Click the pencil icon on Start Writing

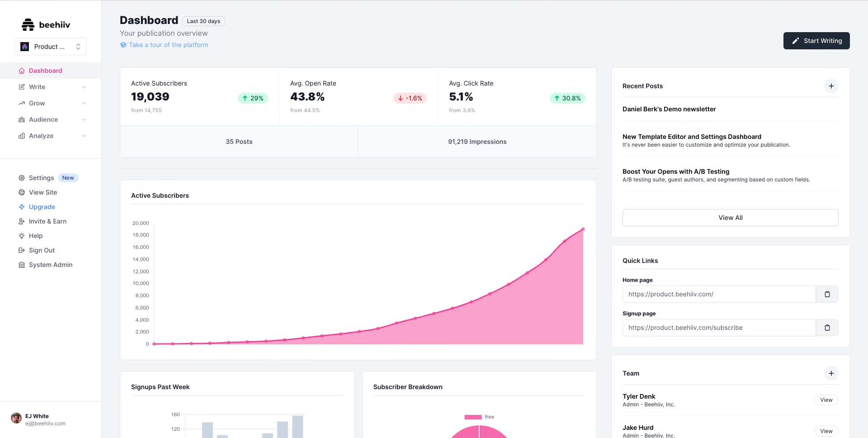[796, 41]
